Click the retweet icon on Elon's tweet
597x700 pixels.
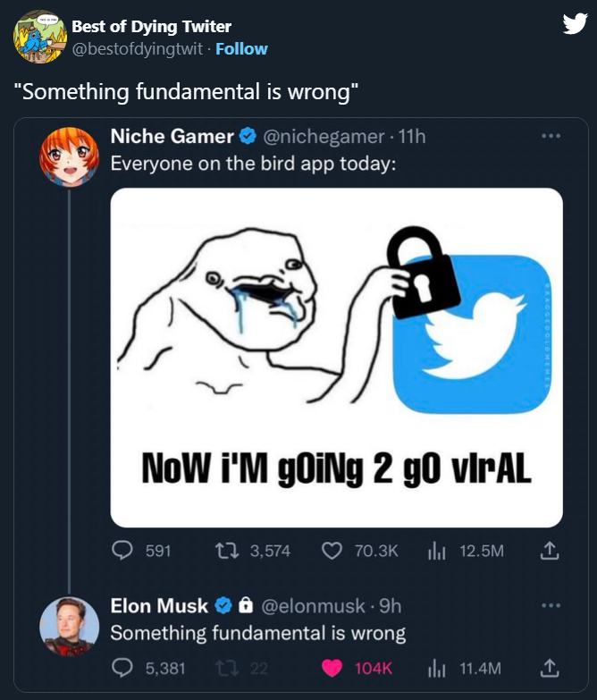[x=227, y=668]
